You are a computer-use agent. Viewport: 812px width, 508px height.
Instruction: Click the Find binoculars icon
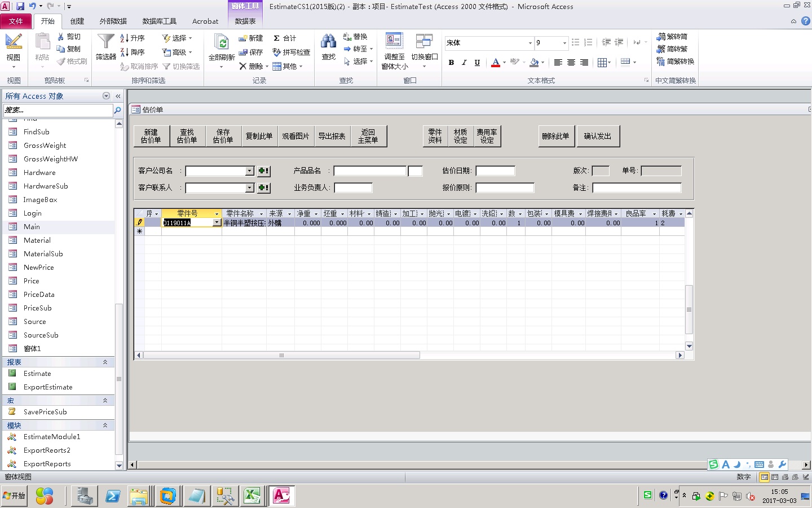click(x=328, y=42)
